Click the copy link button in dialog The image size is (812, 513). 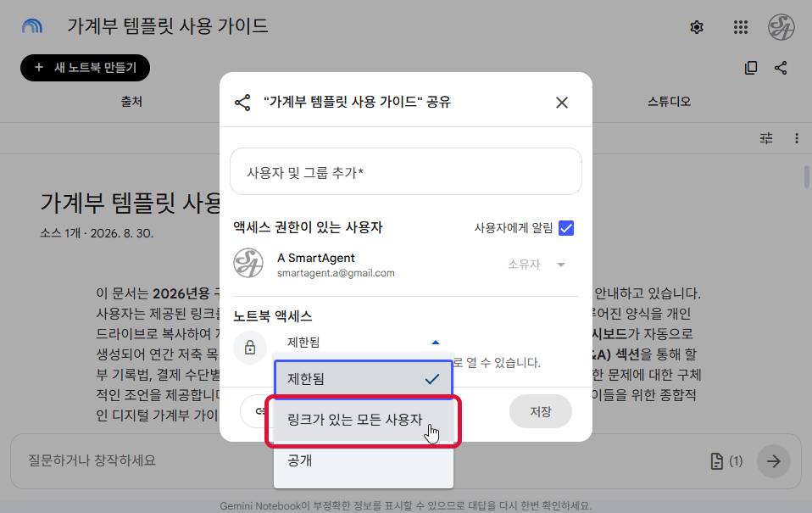(x=257, y=411)
